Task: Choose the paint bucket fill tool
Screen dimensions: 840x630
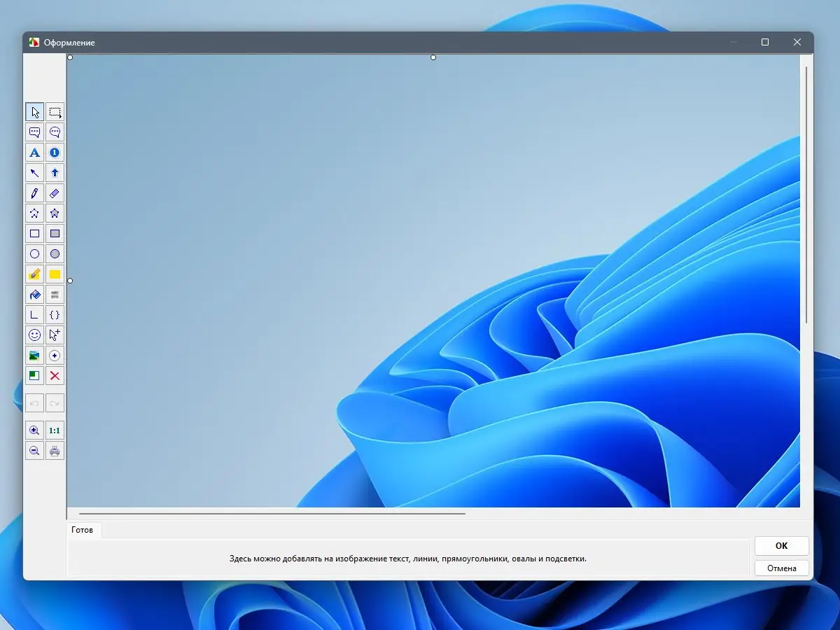Action: point(34,295)
